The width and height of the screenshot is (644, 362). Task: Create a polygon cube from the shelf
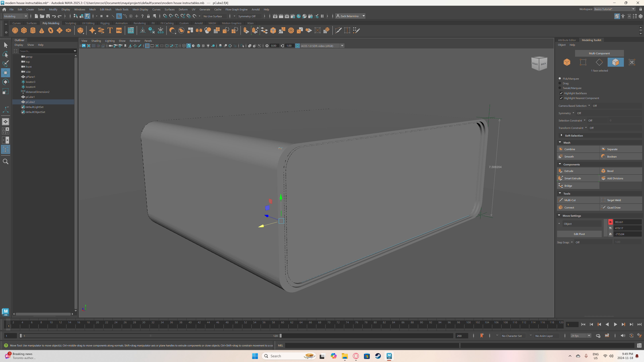pyautogui.click(x=24, y=31)
